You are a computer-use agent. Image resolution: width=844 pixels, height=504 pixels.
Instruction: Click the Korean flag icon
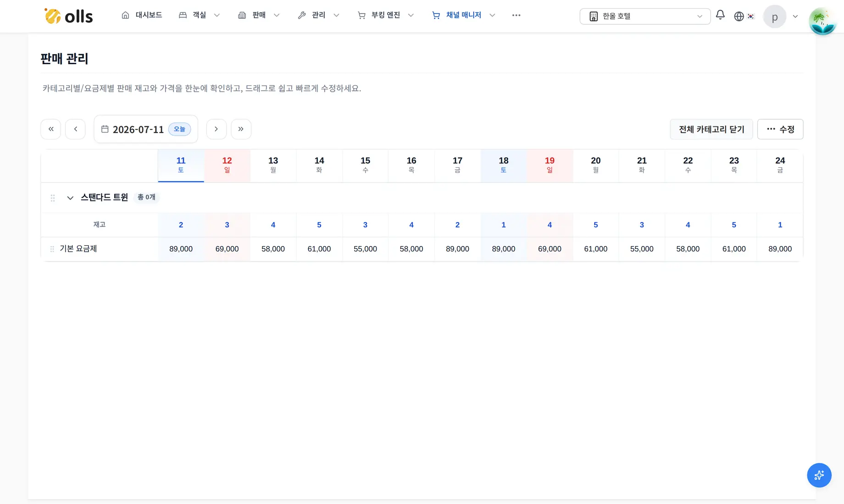point(751,16)
